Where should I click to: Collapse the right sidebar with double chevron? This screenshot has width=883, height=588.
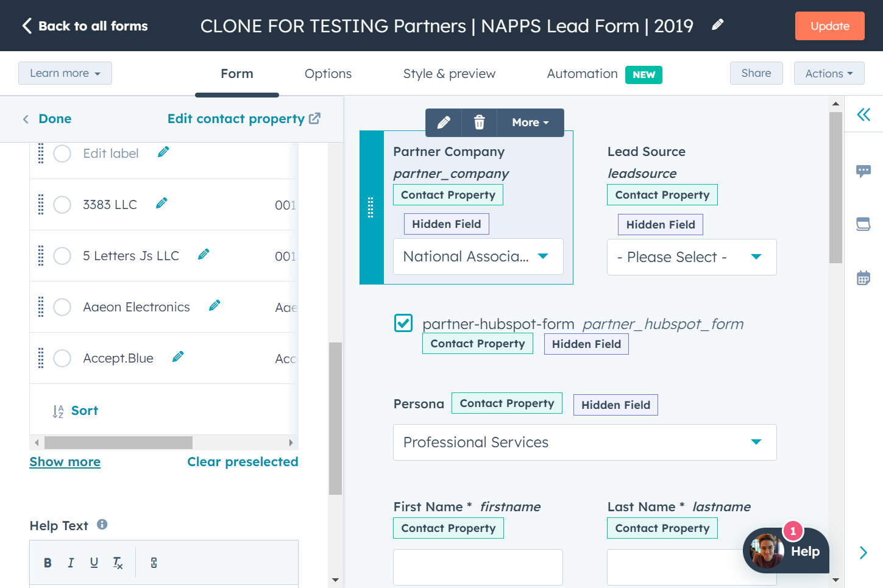tap(863, 115)
